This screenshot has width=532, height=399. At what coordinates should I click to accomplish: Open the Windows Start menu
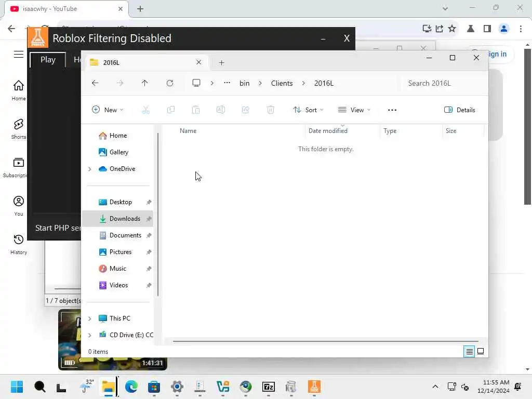point(17,387)
